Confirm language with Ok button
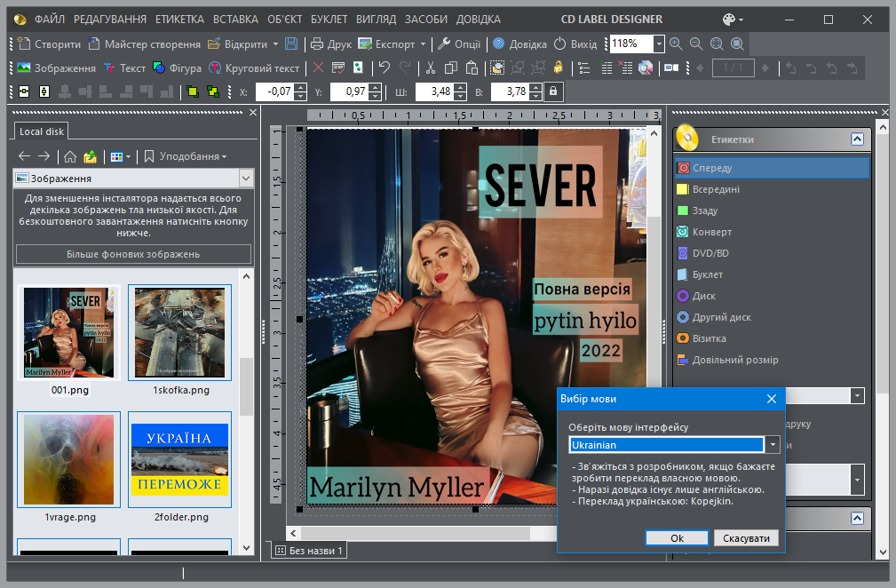Image resolution: width=896 pixels, height=588 pixels. 677,537
